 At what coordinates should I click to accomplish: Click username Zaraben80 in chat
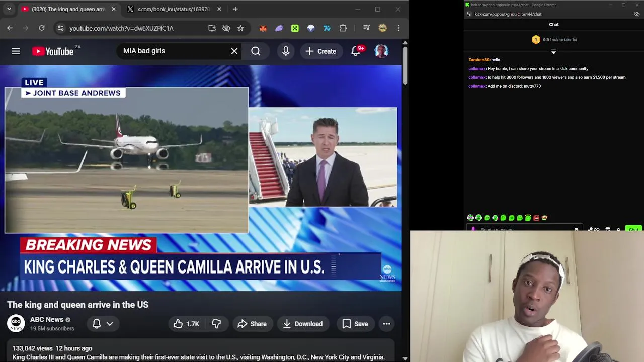pos(479,60)
